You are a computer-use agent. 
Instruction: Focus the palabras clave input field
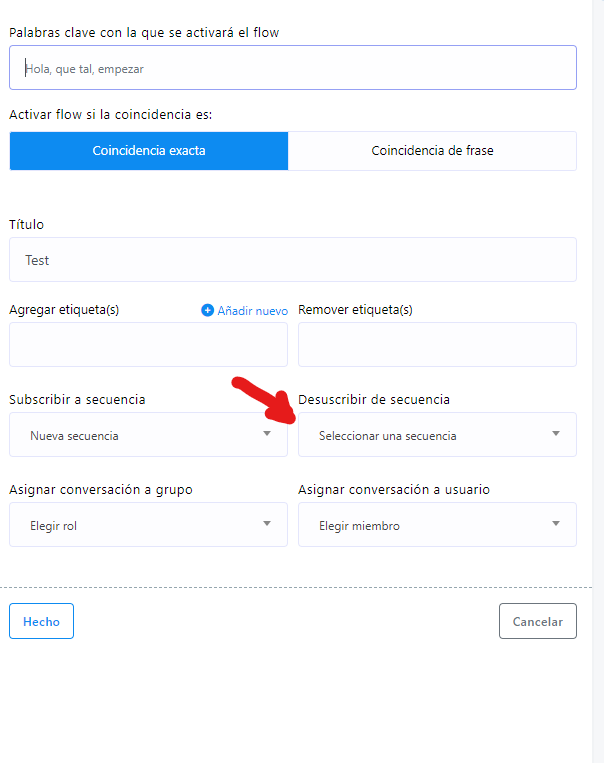293,68
